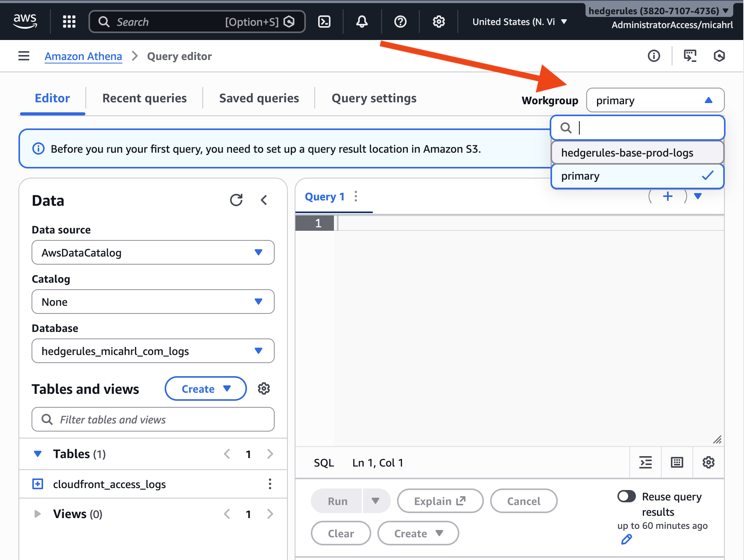Open the Data source AwsDataCatalog dropdown
The height and width of the screenshot is (560, 744).
point(153,252)
